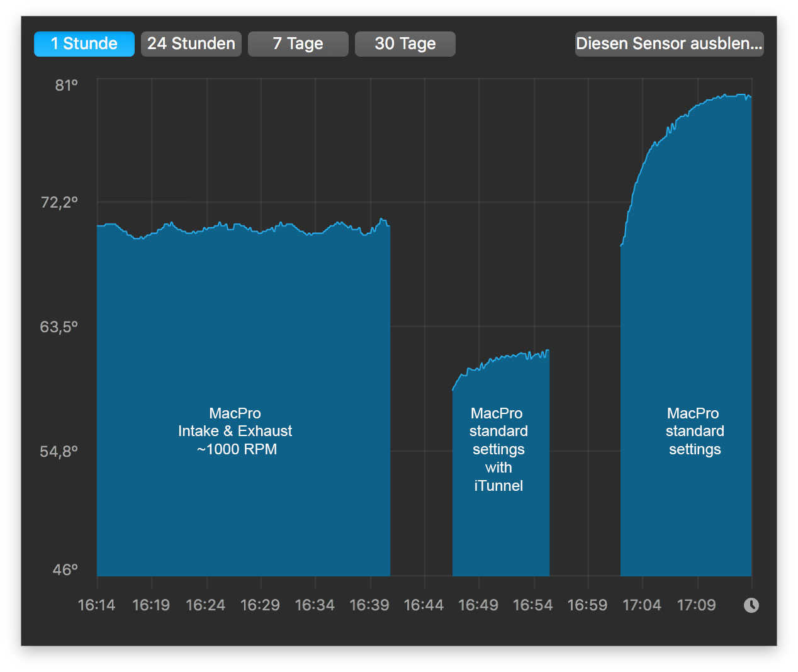The width and height of the screenshot is (798, 672).
Task: Click the 72,2° axis label
Action: (59, 202)
